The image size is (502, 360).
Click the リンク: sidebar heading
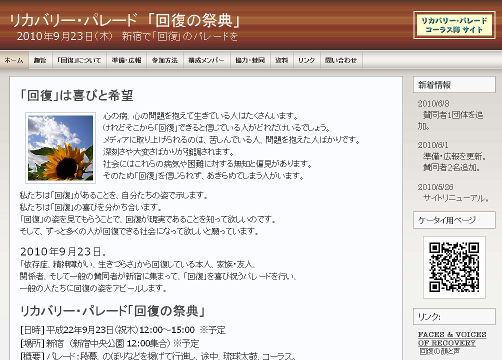pos(454,317)
